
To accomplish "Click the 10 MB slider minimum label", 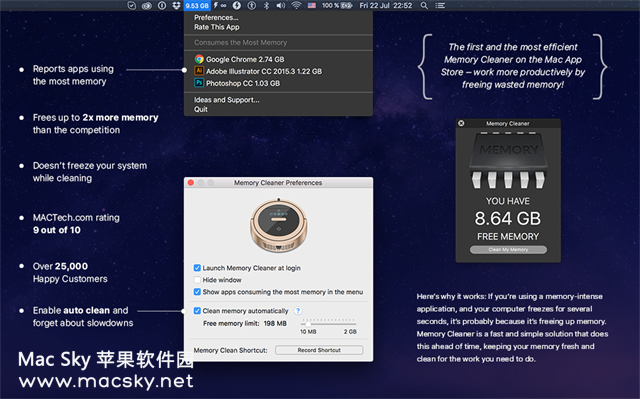I will (308, 332).
